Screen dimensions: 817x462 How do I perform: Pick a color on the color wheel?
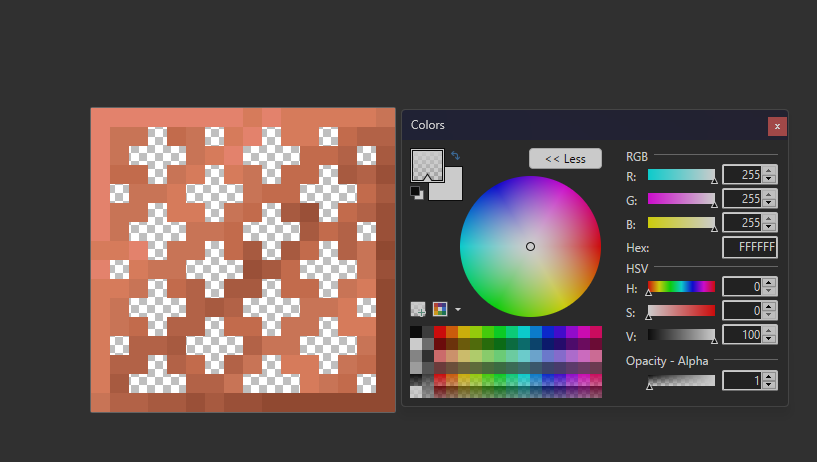click(530, 246)
